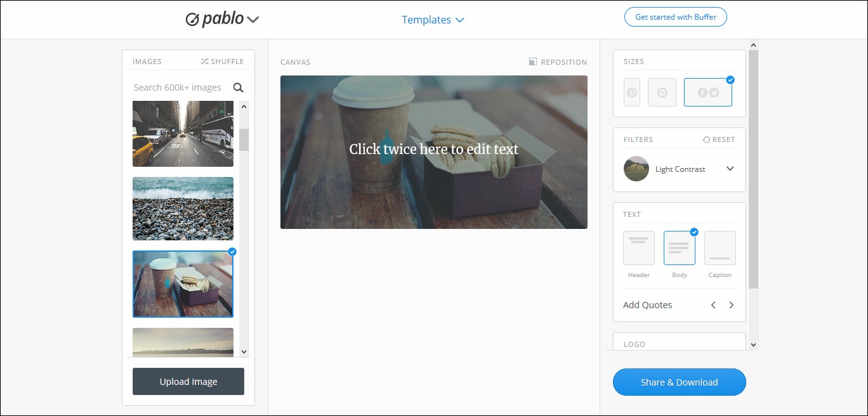Open the pablo logo dropdown chevron
Screen dimensions: 868x416
coord(253,20)
